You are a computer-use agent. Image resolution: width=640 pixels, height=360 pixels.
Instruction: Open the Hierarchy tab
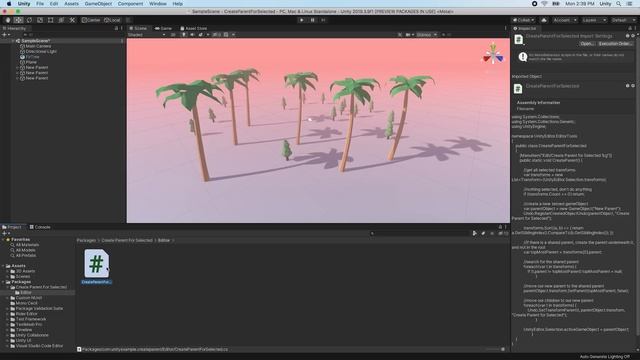15,29
